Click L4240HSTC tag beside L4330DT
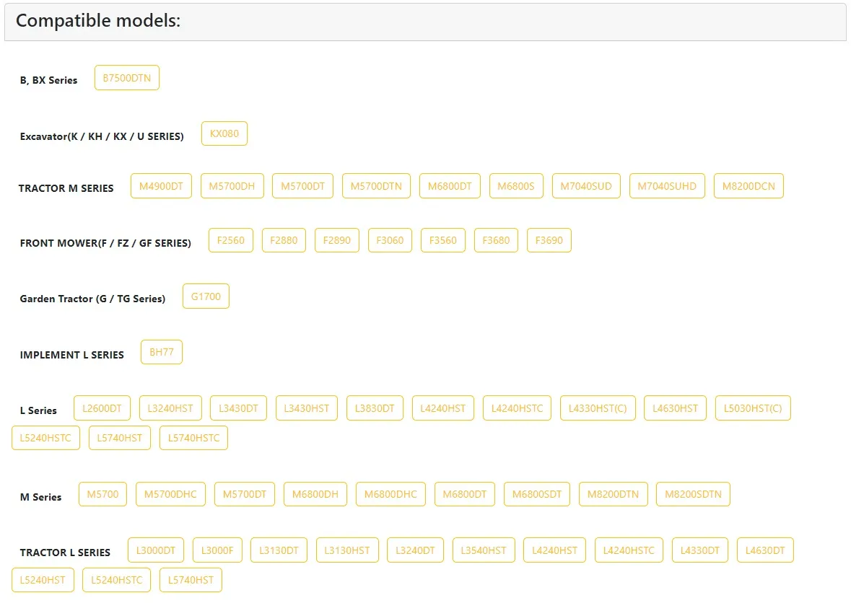The width and height of the screenshot is (851, 616). [629, 550]
